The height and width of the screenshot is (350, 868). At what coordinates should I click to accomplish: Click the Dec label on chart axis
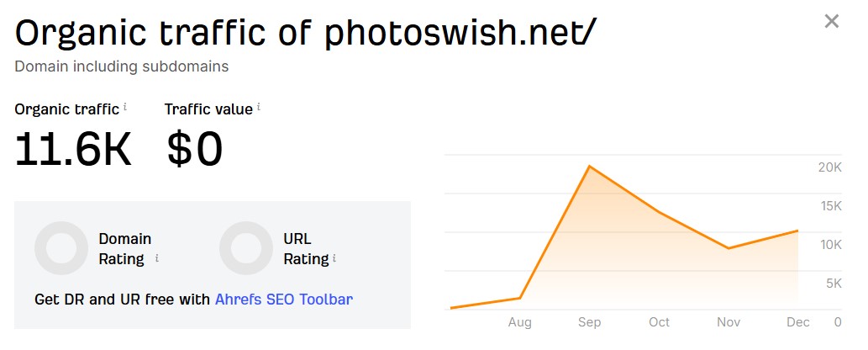pos(798,322)
